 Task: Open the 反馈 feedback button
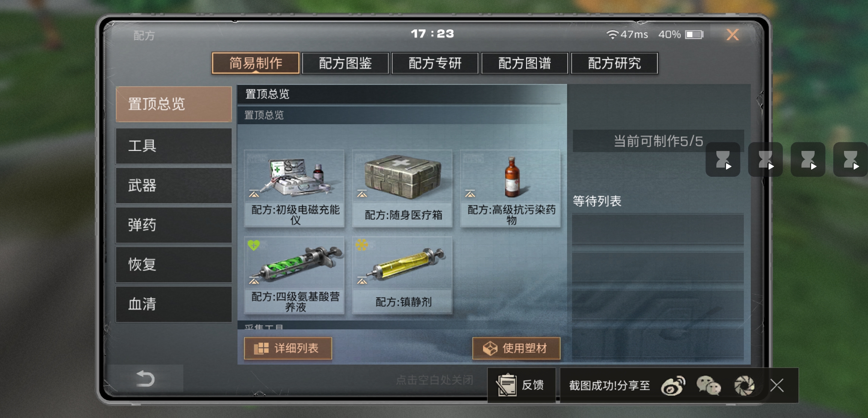(521, 385)
